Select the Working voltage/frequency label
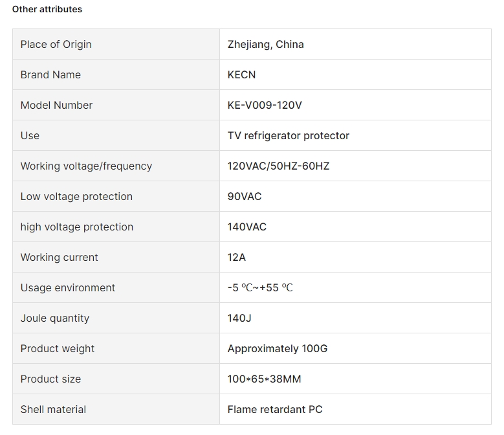This screenshot has width=504, height=435. coord(86,166)
